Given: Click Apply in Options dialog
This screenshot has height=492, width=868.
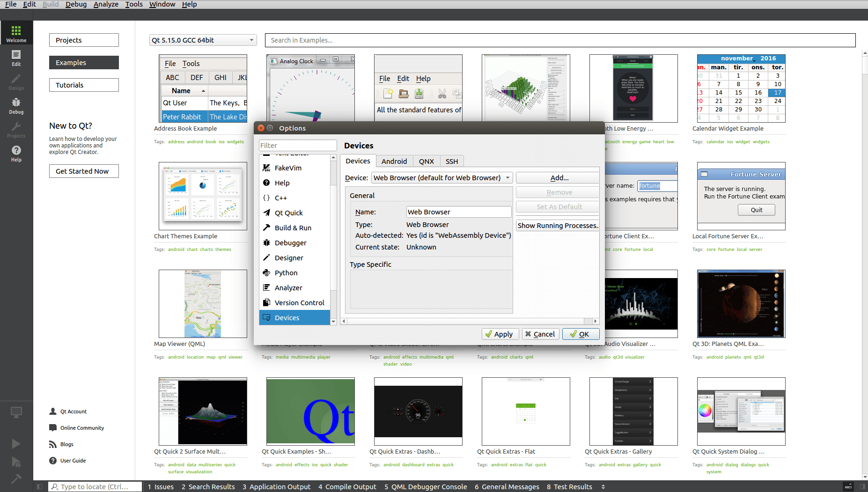Looking at the screenshot, I should (500, 334).
